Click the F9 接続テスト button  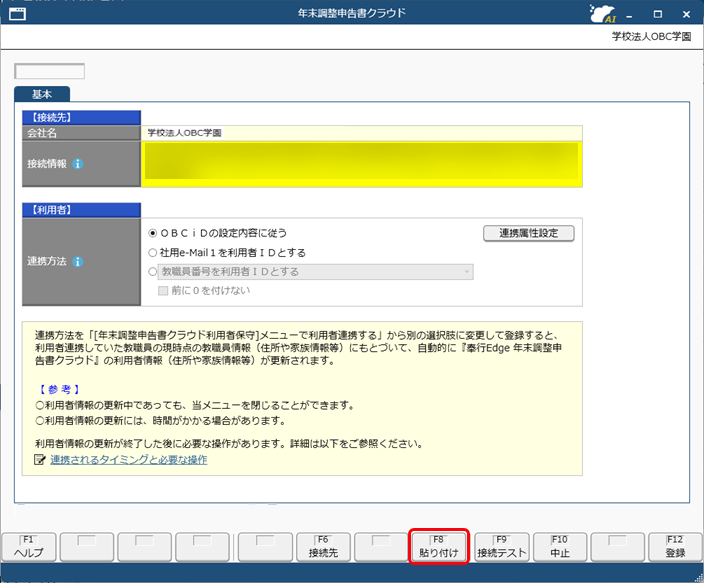click(502, 547)
